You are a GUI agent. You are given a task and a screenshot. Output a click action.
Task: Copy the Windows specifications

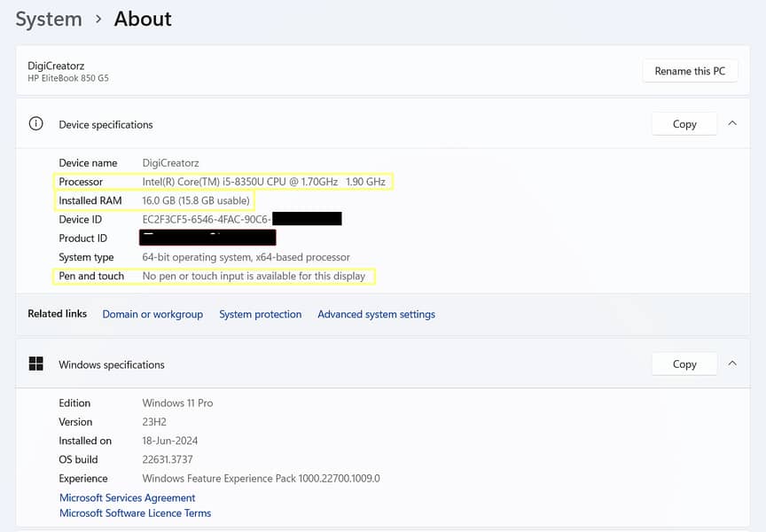[684, 364]
